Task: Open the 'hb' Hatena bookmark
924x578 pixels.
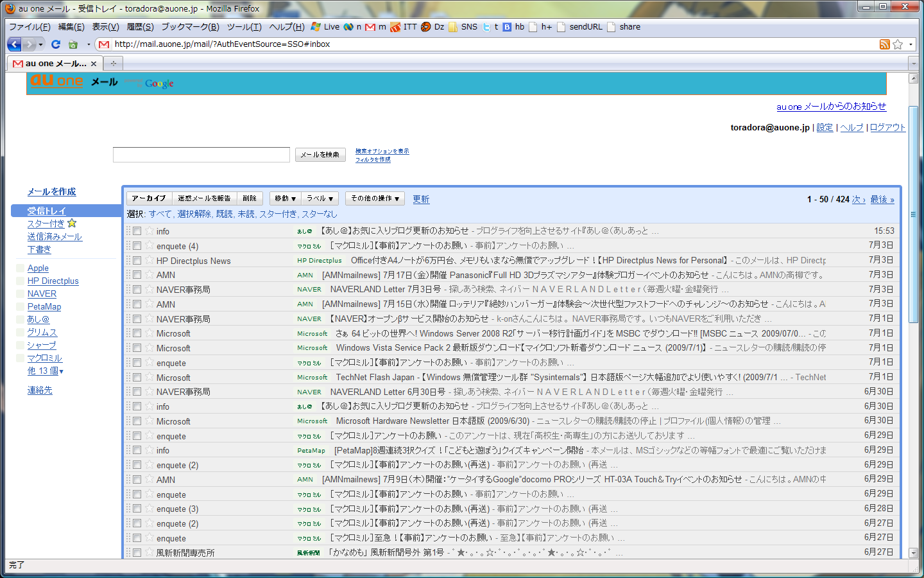Action: [x=513, y=27]
